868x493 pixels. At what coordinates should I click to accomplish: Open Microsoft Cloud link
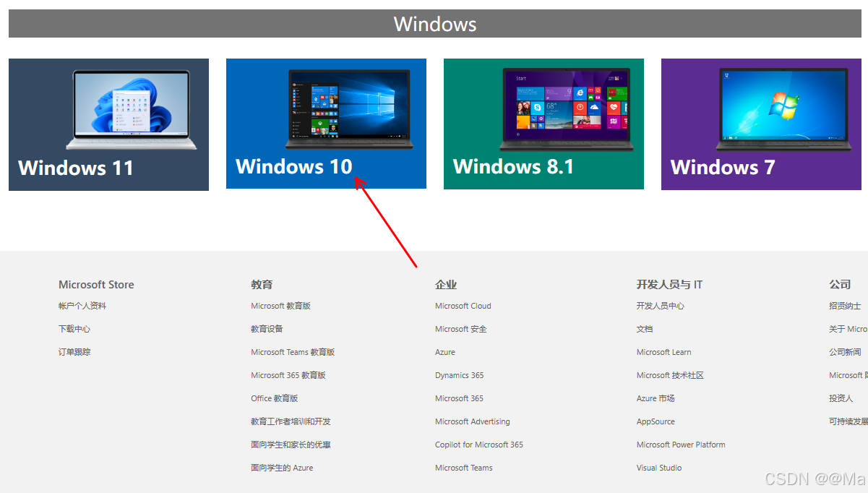tap(463, 306)
